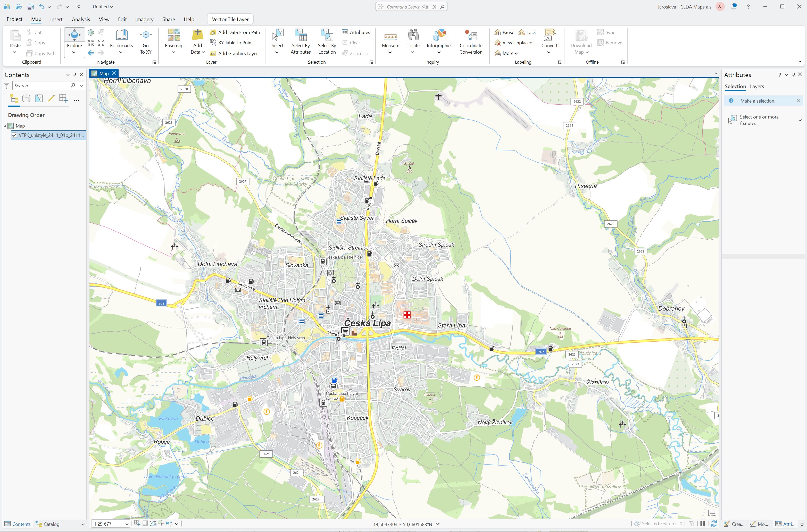Switch to Layers tab in Attributes pane
The width and height of the screenshot is (807, 532).
coord(756,87)
